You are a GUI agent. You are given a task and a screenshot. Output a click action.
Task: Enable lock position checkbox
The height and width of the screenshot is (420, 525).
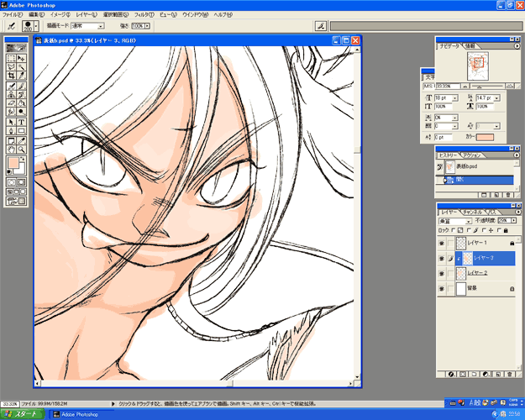(484, 230)
